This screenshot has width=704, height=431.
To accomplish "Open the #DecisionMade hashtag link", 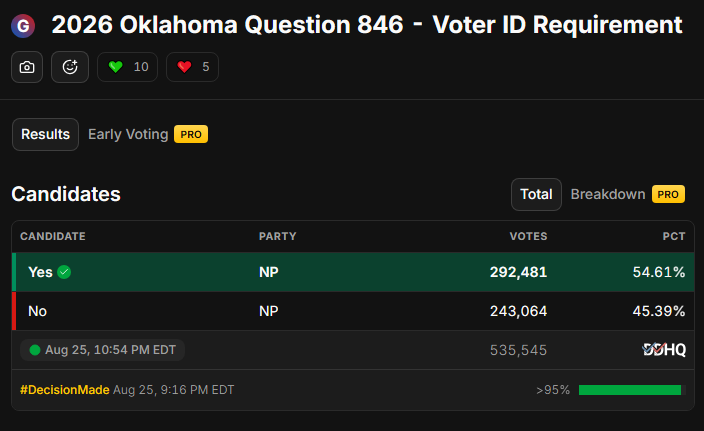I will [65, 390].
